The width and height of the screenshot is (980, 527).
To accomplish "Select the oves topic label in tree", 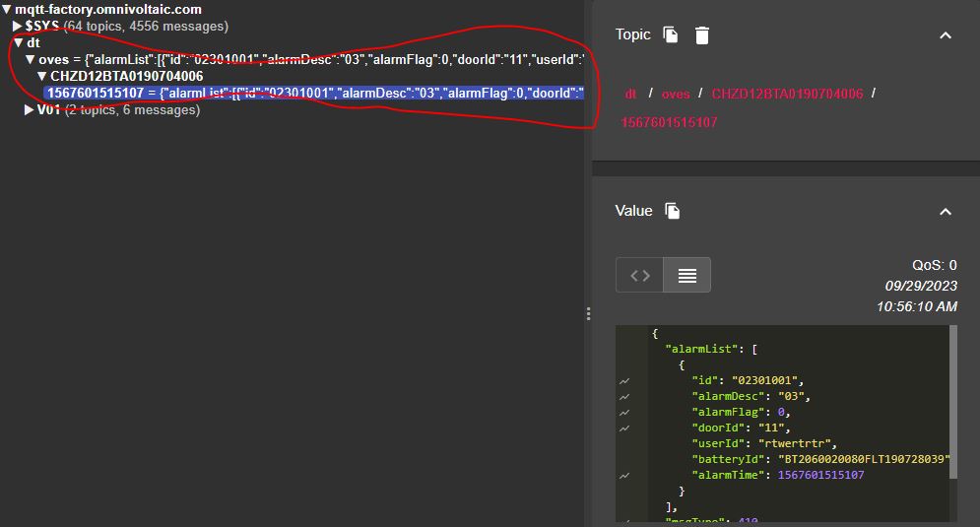I will pos(54,60).
